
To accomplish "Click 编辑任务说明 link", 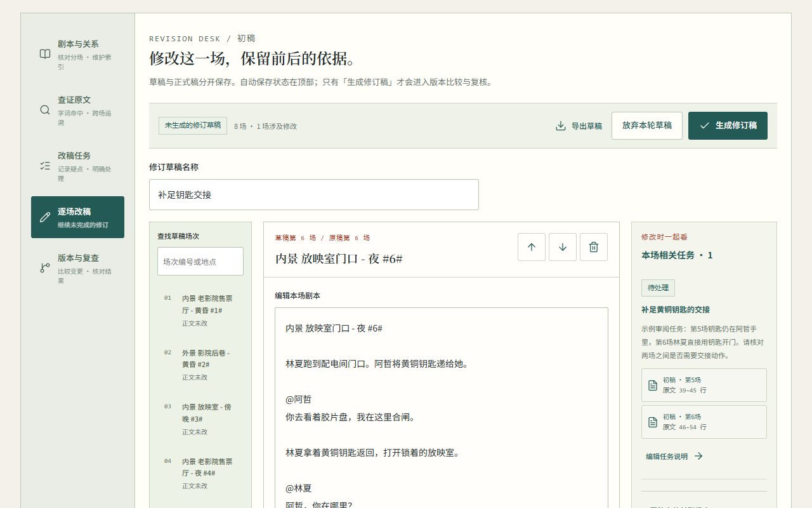I will [674, 456].
